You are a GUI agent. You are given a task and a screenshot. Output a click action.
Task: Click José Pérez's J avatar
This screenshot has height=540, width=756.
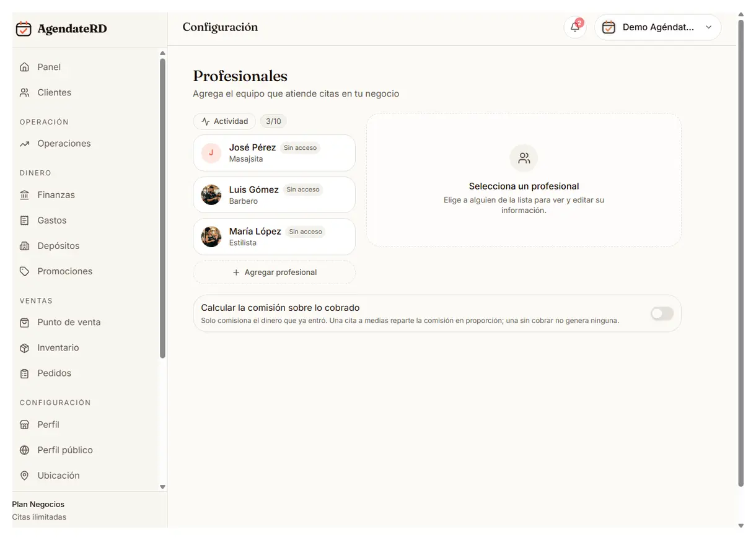tap(211, 153)
